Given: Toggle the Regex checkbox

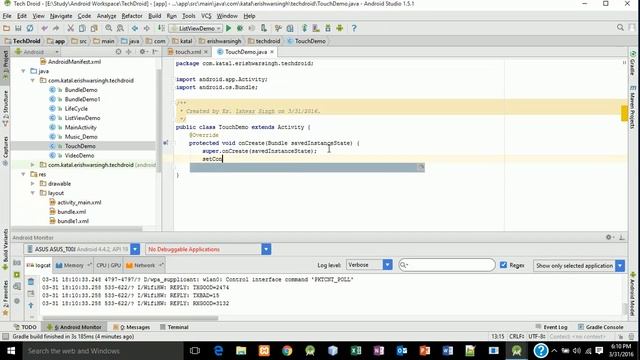Looking at the screenshot, I should click(x=503, y=265).
